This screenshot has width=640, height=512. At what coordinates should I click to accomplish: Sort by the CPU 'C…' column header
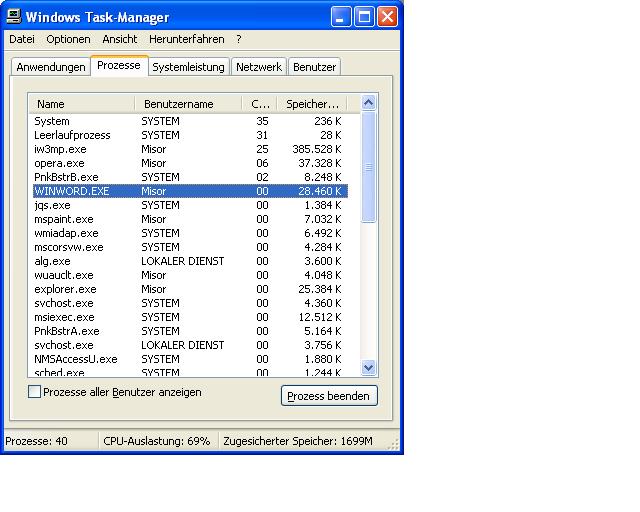260,104
